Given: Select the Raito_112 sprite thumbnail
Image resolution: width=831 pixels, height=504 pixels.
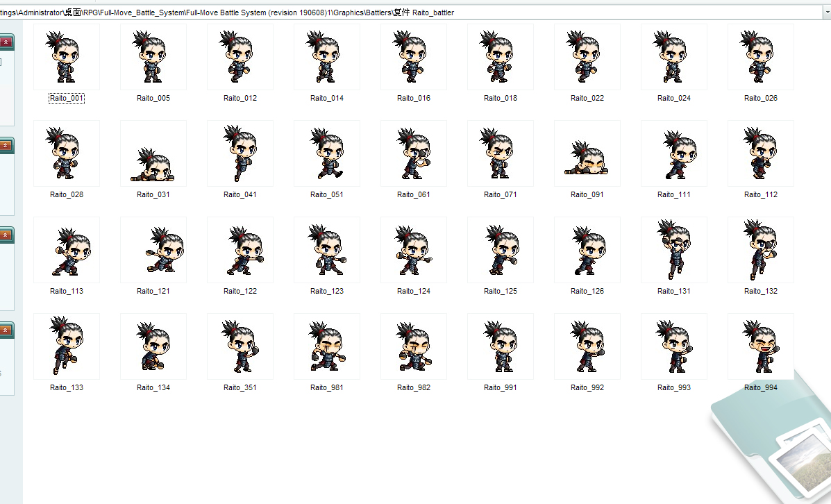Looking at the screenshot, I should (761, 153).
